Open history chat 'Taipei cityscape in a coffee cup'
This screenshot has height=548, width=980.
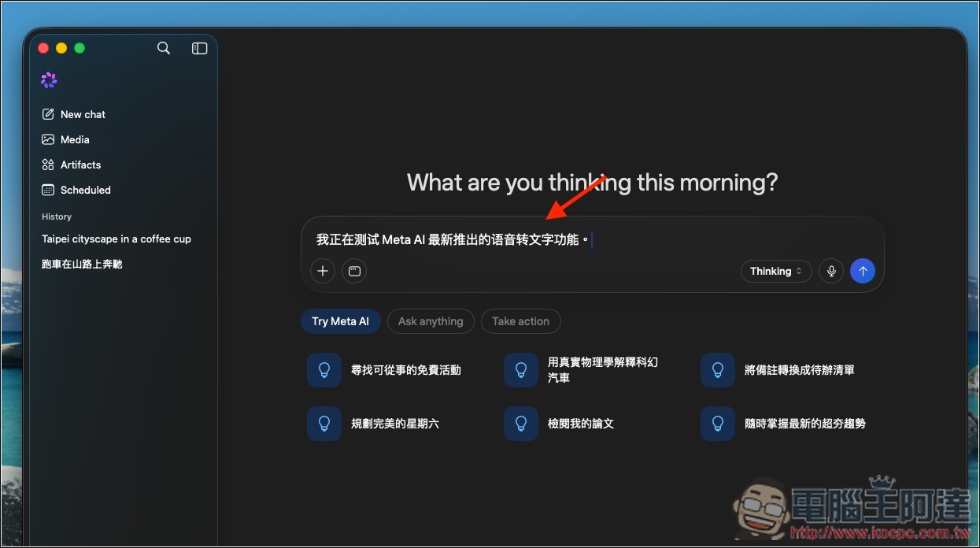[x=116, y=239]
